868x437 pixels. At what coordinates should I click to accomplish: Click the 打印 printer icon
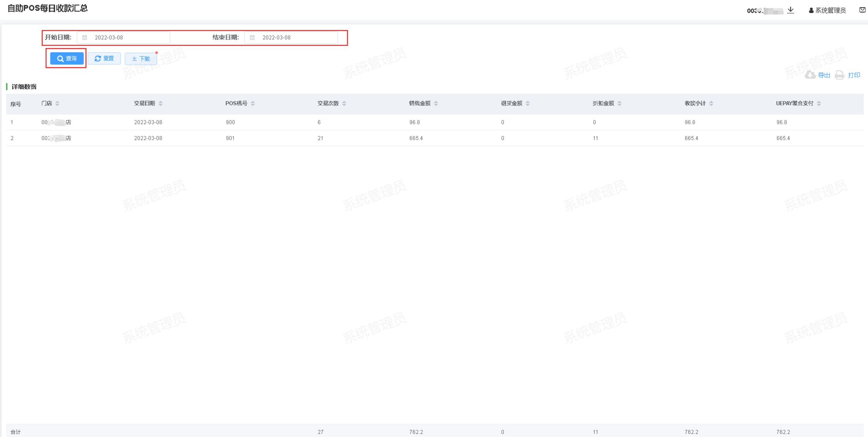pos(839,75)
